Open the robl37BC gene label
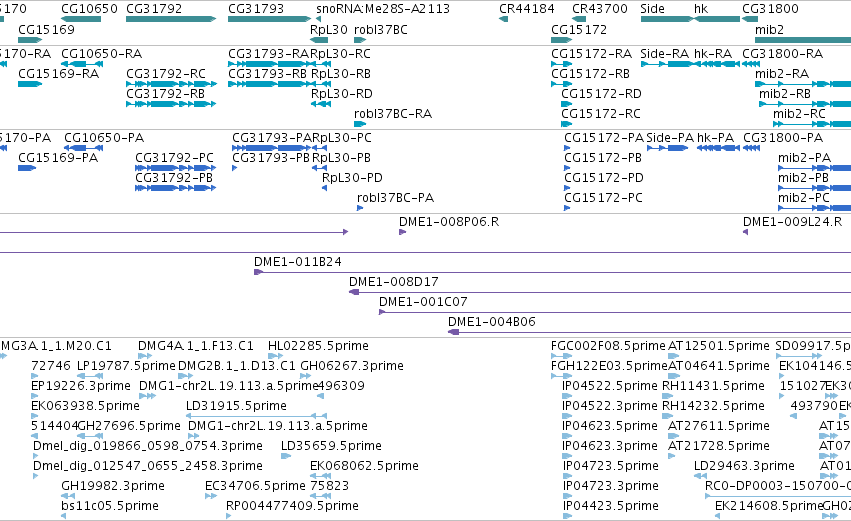851x521 pixels. tap(380, 30)
